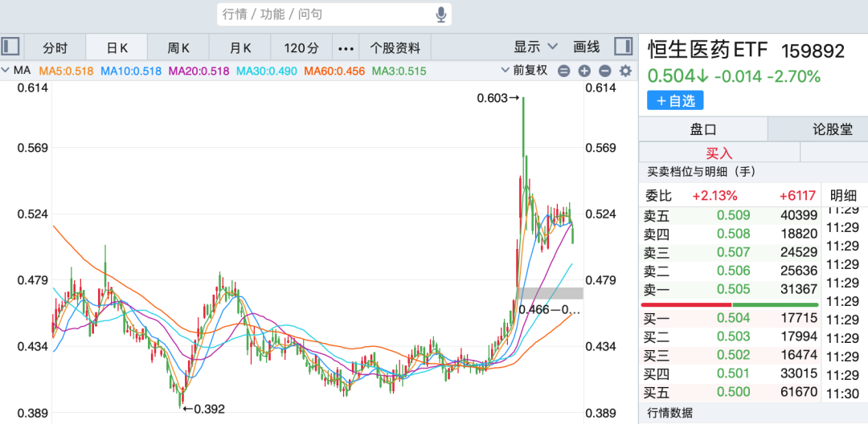
Task: Open the 个股资料 tab
Action: tap(395, 48)
